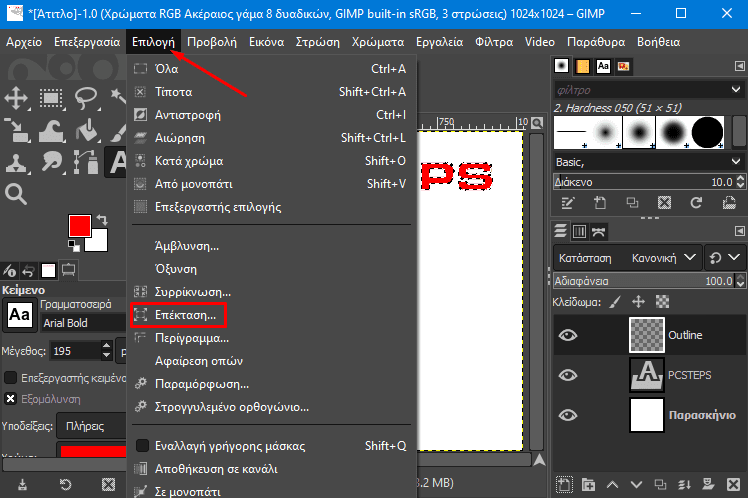This screenshot has width=748, height=498.
Task: Hide the Outline layer
Action: (568, 335)
